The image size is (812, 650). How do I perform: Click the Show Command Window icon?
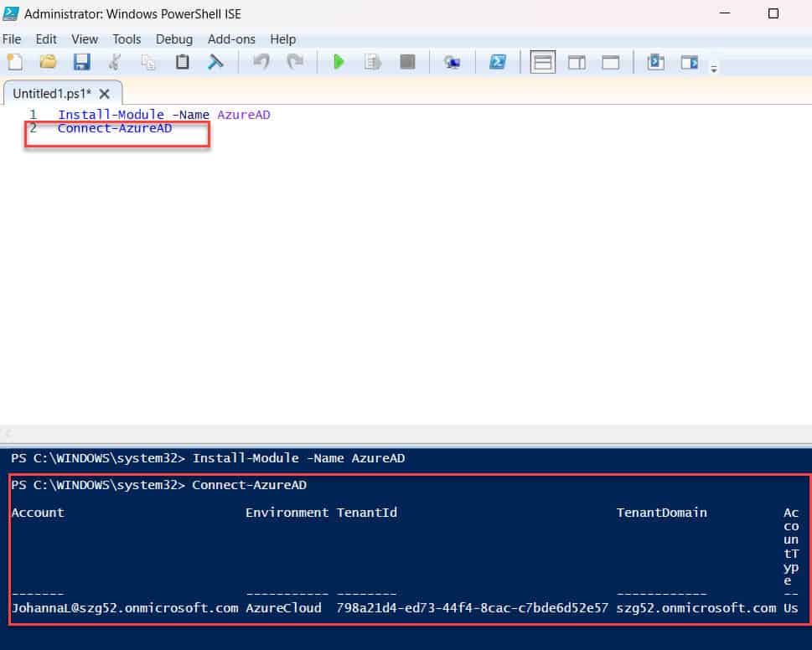[x=655, y=62]
